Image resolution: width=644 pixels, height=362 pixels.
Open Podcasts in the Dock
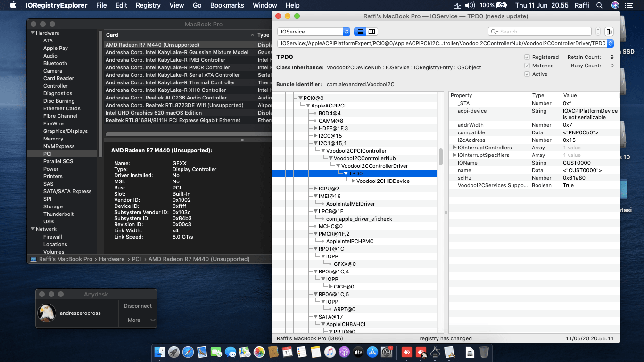(x=344, y=352)
